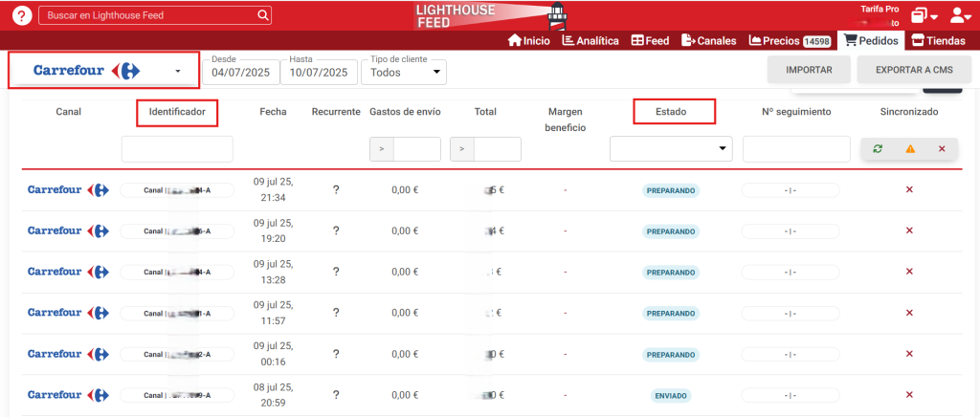Sort by the Estado column header
980x417 pixels.
[671, 112]
